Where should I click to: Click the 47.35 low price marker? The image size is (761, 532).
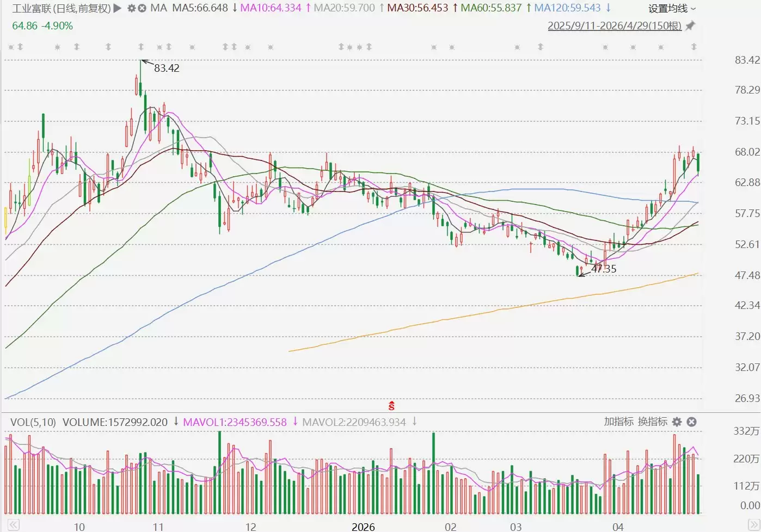click(603, 269)
